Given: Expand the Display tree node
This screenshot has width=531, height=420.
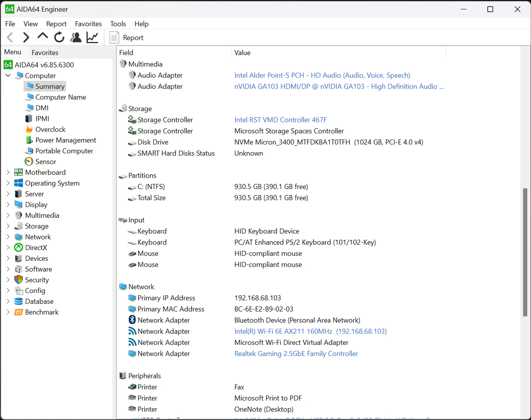Looking at the screenshot, I should click(x=8, y=205).
